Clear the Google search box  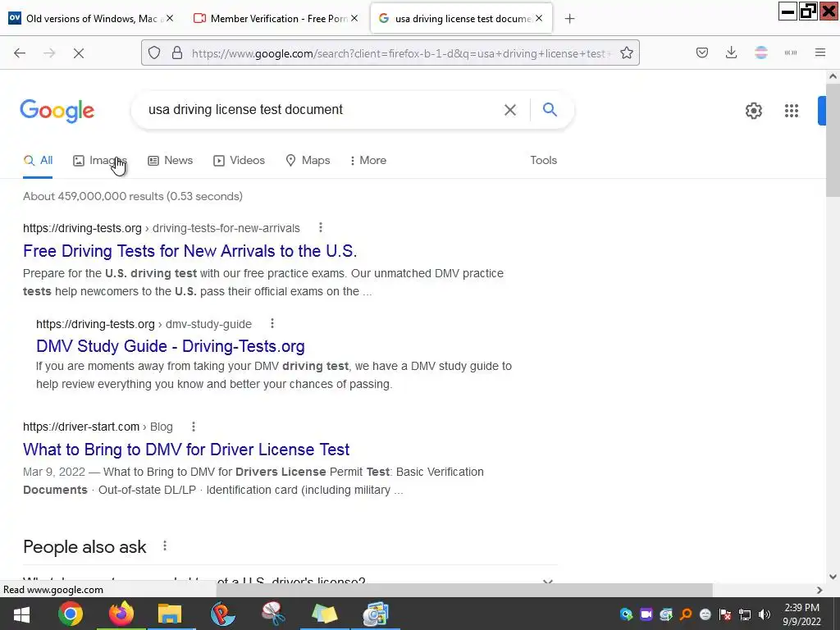[x=510, y=110]
